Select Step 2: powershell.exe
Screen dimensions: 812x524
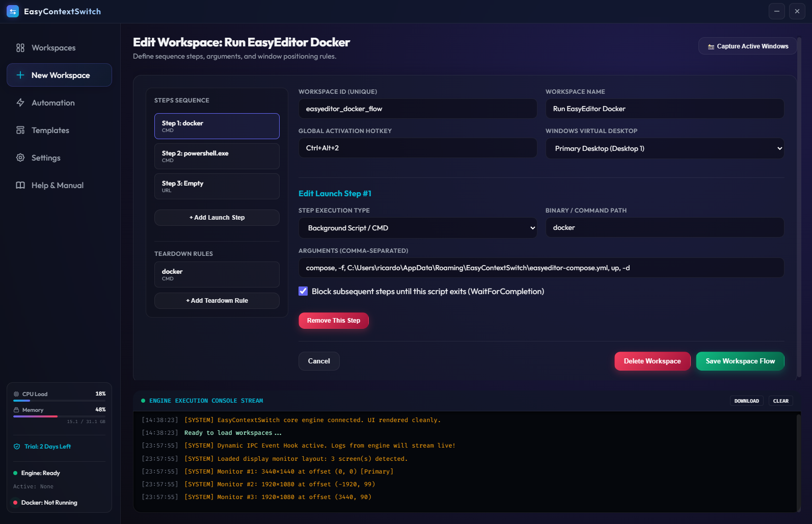click(217, 156)
